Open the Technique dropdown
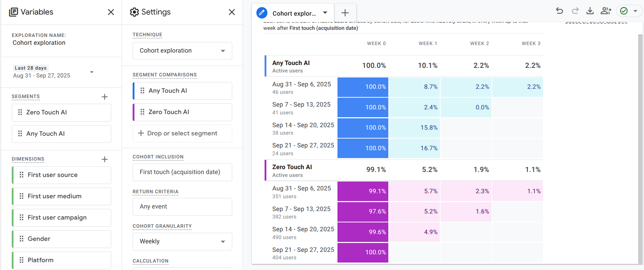The height and width of the screenshot is (270, 644). point(182,51)
